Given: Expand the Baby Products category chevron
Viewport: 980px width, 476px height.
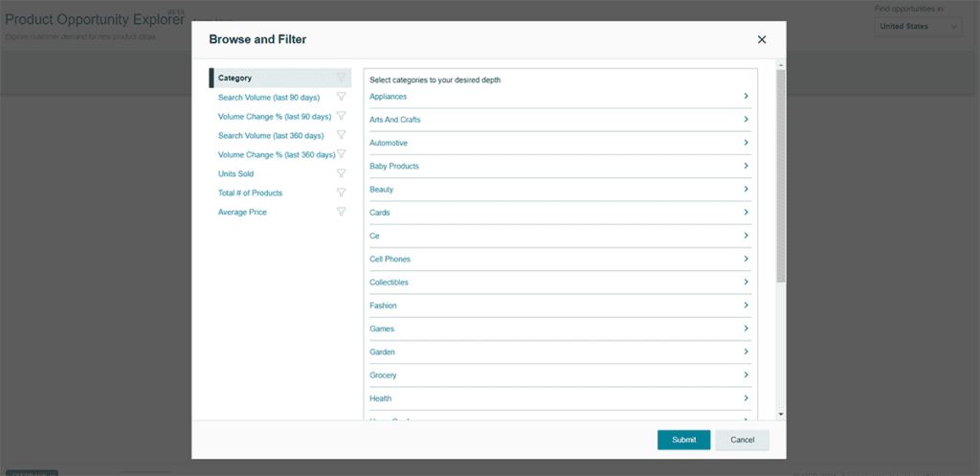Looking at the screenshot, I should [x=746, y=166].
